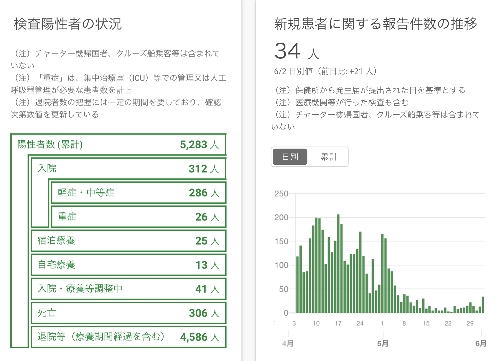The height and width of the screenshot is (361, 500).
Task: Click the tall bar at May 1
Action: click(x=382, y=274)
